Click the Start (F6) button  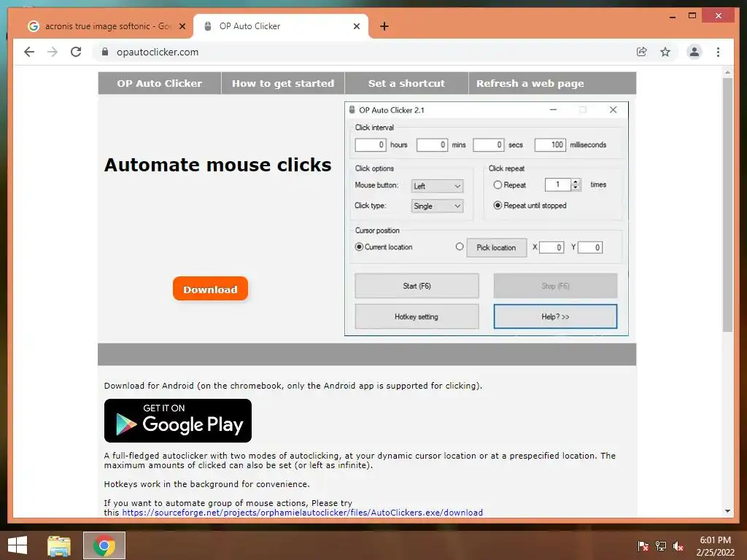pyautogui.click(x=417, y=286)
